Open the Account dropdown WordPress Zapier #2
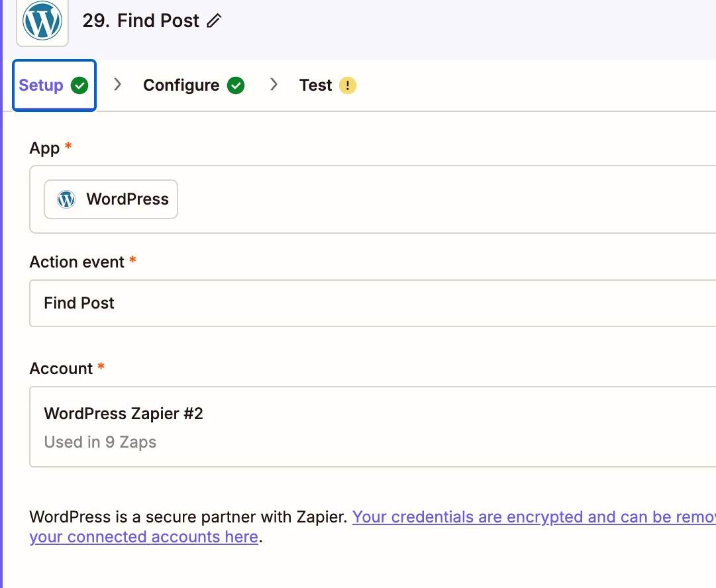Image resolution: width=716 pixels, height=588 pixels. pyautogui.click(x=373, y=427)
